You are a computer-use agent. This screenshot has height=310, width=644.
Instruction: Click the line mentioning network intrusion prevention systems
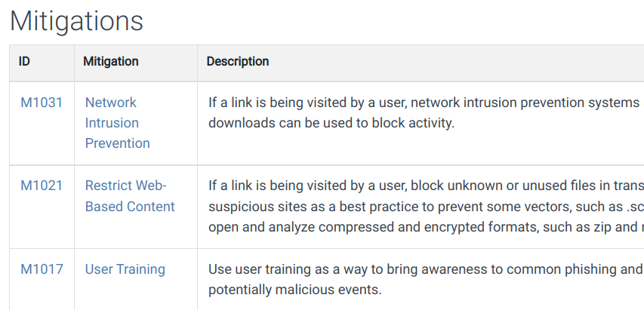(424, 103)
